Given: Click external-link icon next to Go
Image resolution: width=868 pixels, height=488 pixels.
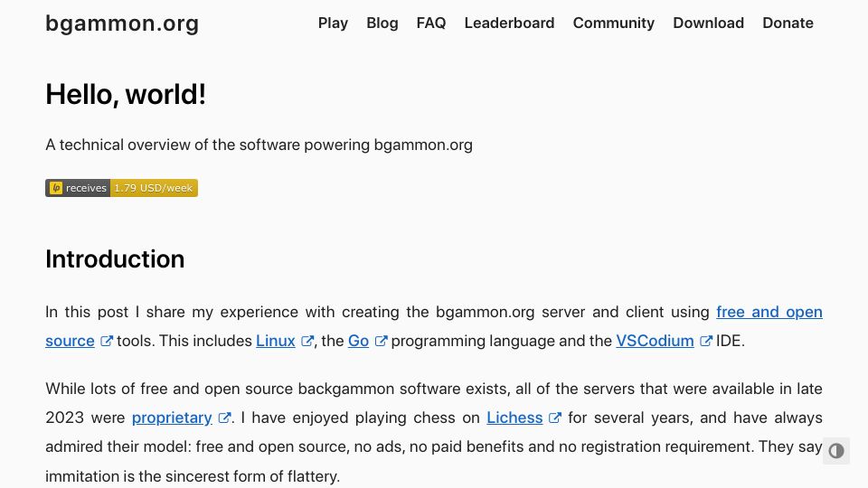Looking at the screenshot, I should pyautogui.click(x=381, y=341).
